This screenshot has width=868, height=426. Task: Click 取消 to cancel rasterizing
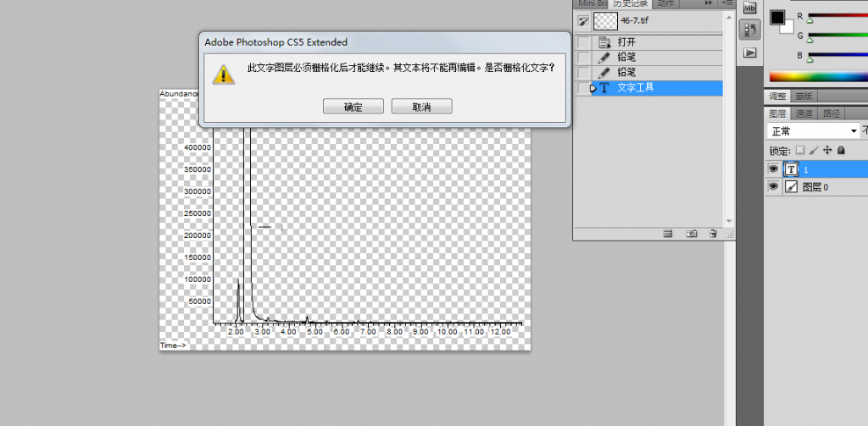(x=422, y=106)
